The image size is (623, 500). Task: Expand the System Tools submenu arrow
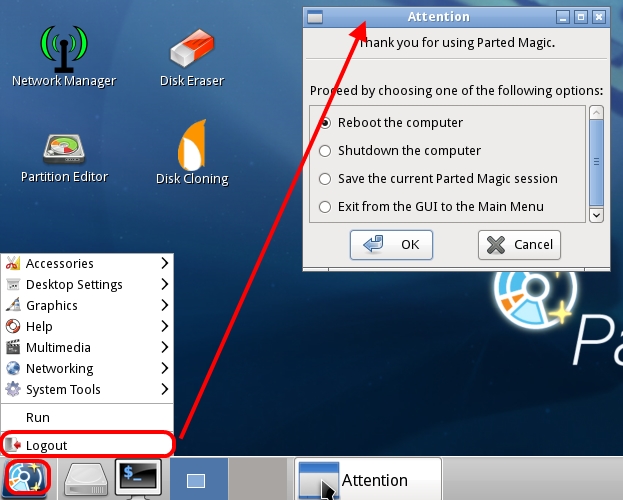pyautogui.click(x=165, y=390)
